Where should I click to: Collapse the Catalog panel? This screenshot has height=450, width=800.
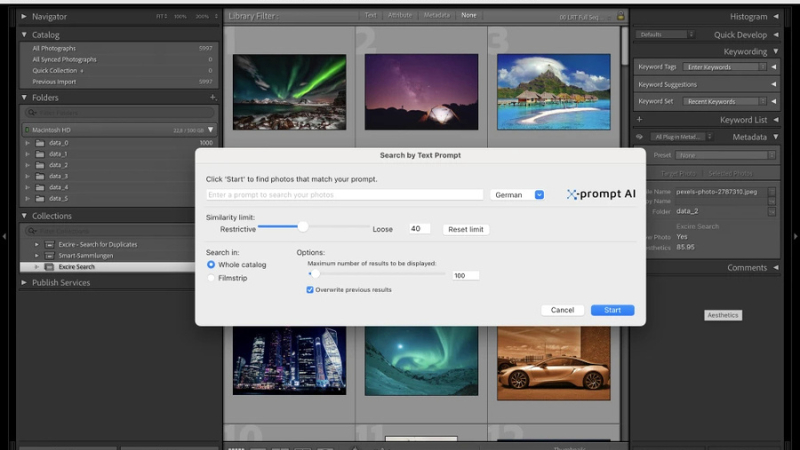[x=24, y=35]
